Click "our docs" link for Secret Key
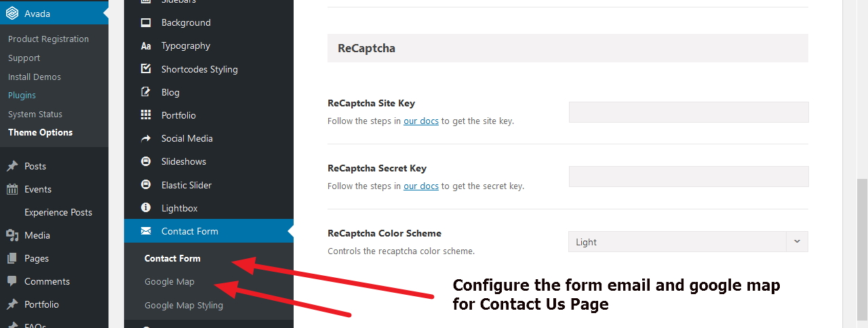The height and width of the screenshot is (328, 868). coord(420,186)
